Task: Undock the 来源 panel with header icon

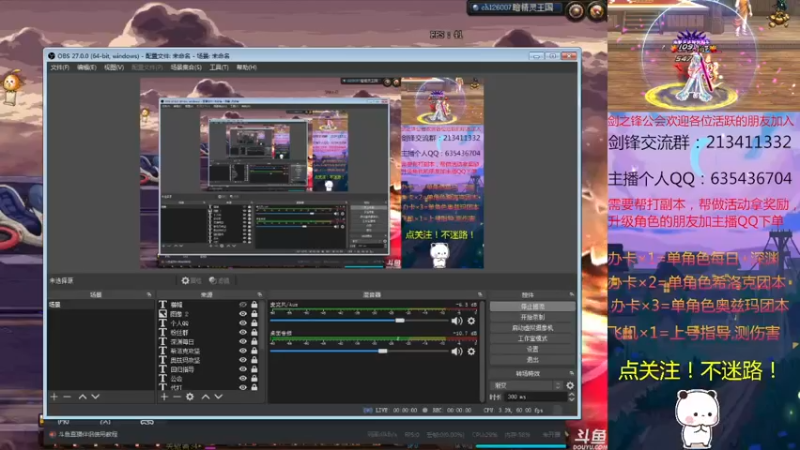Action: [x=259, y=294]
